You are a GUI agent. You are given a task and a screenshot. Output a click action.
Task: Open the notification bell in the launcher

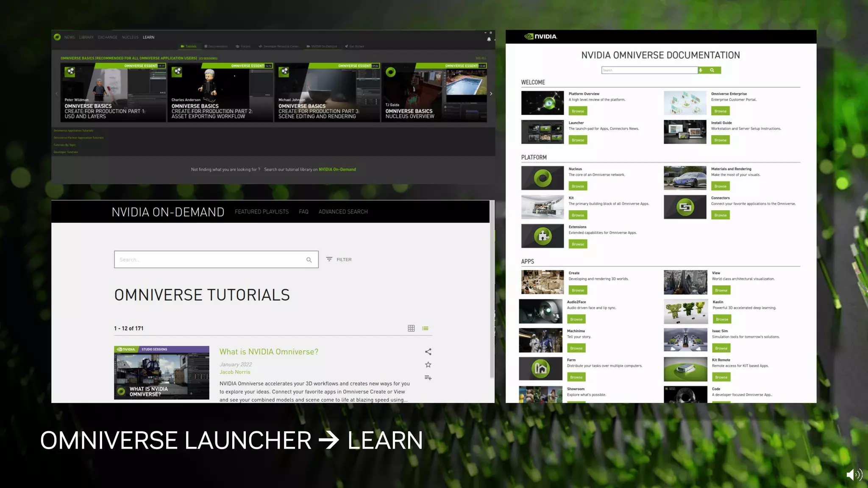pyautogui.click(x=489, y=39)
